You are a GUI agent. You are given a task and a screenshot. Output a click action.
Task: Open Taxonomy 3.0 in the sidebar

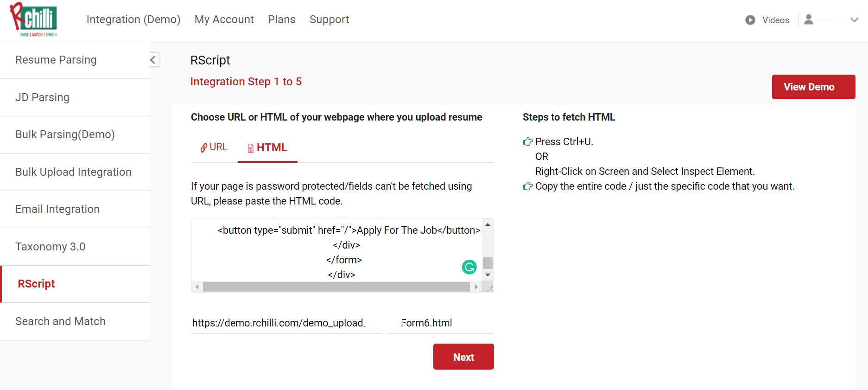click(x=75, y=247)
